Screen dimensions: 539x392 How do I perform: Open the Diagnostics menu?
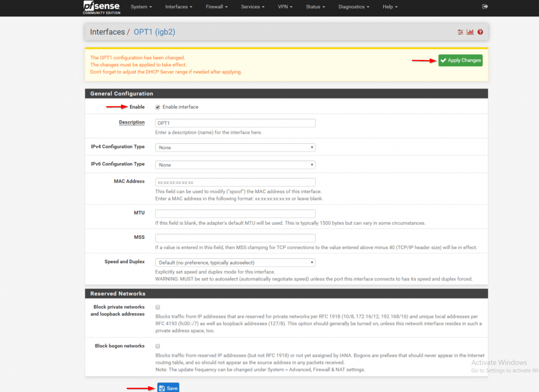coord(354,7)
